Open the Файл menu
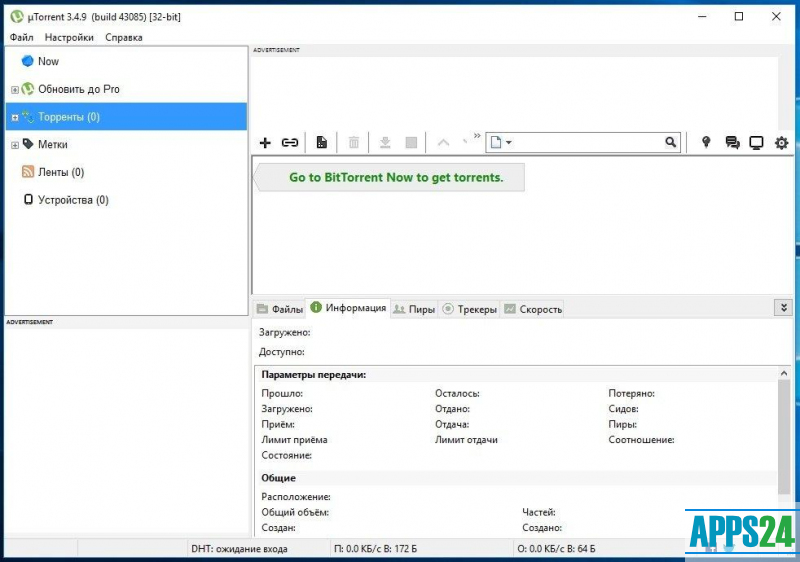800x562 pixels. (x=21, y=37)
